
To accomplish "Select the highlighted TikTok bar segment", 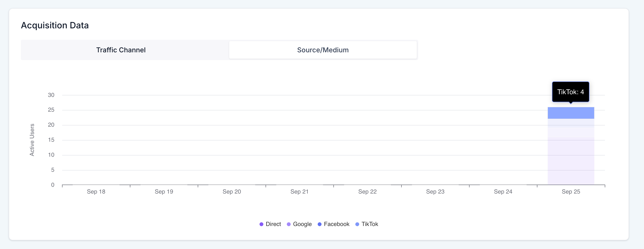I will [571, 113].
